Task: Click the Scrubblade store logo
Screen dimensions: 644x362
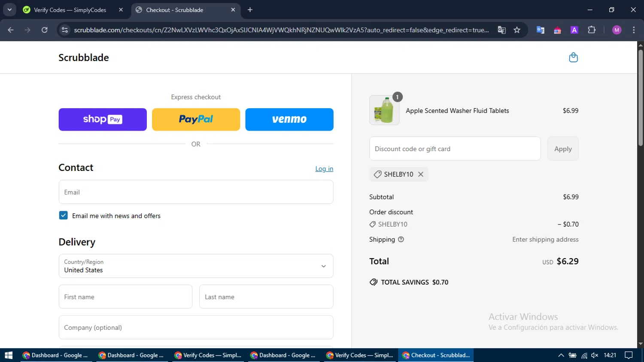Action: pyautogui.click(x=84, y=58)
